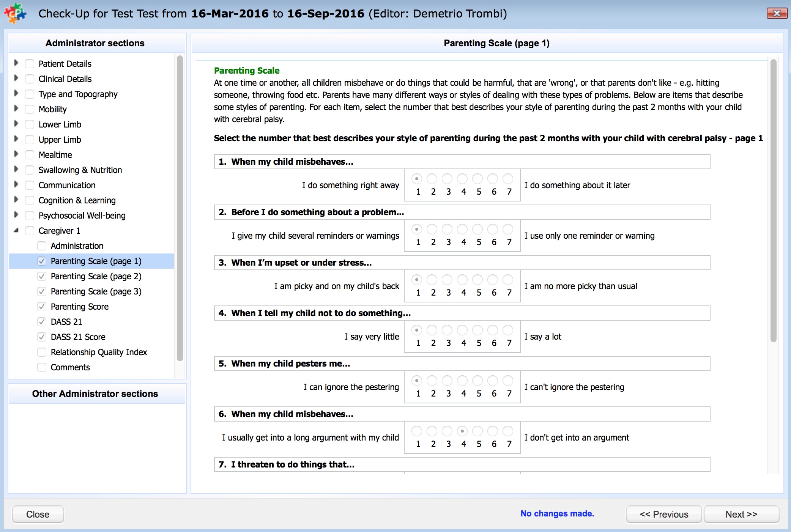Click the green Parenting Scale heading
Screen dimensions: 791x532
coord(247,71)
